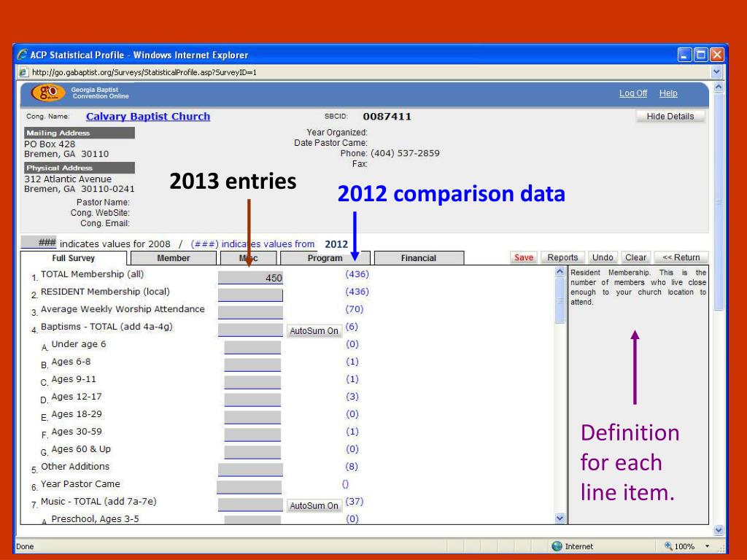Click the Ages 9-11 input field
The width and height of the screenshot is (747, 560).
click(252, 382)
